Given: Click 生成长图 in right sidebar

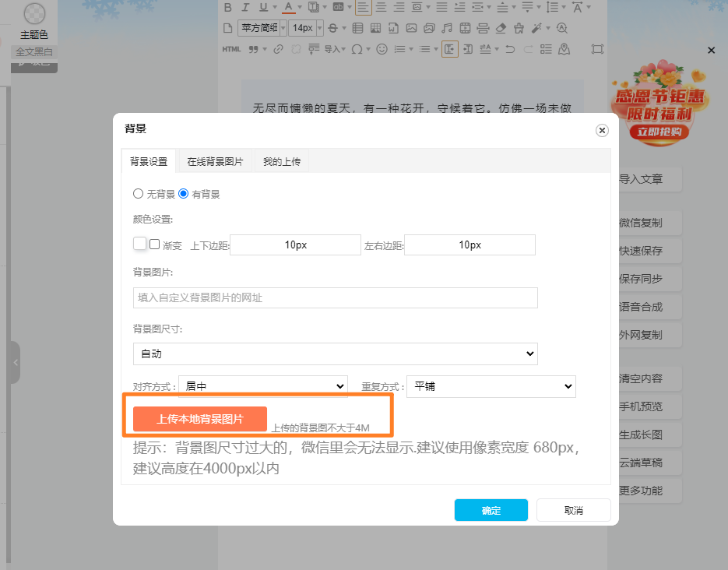Looking at the screenshot, I should [649, 435].
